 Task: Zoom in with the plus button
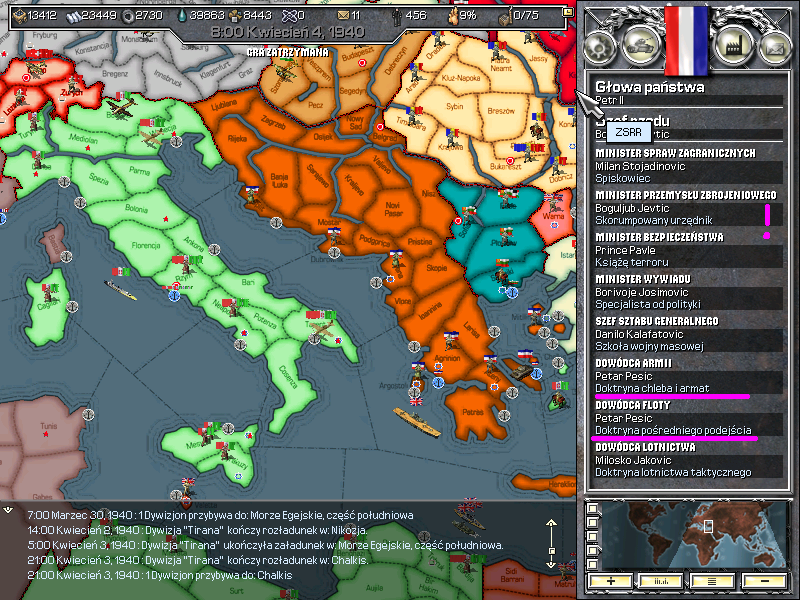pyautogui.click(x=610, y=581)
